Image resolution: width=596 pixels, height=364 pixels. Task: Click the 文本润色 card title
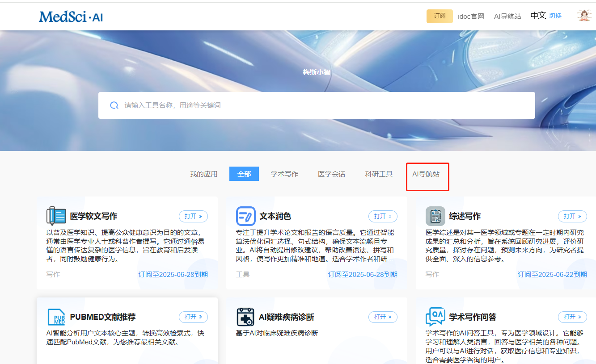point(275,216)
